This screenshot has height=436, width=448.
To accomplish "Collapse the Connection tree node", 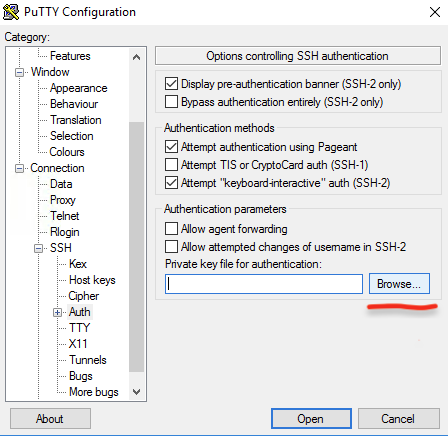I will click(20, 169).
